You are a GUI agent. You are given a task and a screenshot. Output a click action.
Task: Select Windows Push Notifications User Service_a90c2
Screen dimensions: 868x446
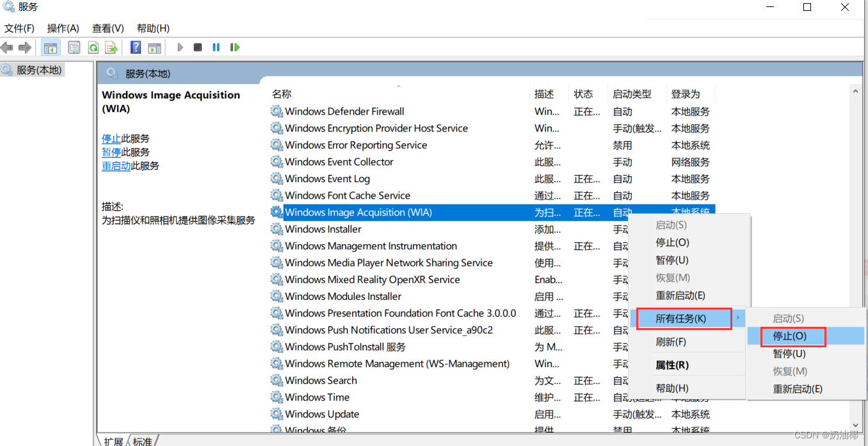coord(389,330)
